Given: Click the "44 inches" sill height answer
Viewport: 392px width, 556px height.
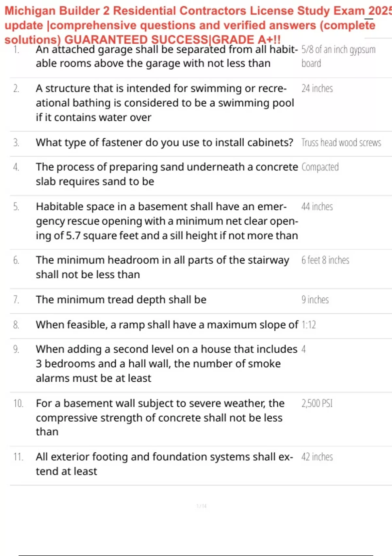Looking at the screenshot, I should coord(317,207).
